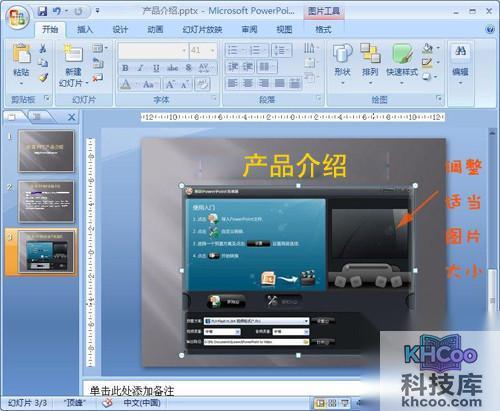Open the 编辑 binoculars menu

coord(460,63)
